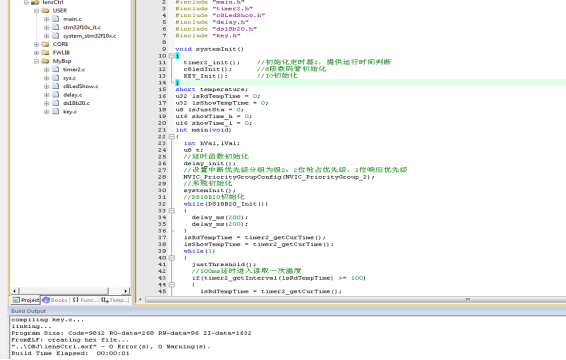Click the MyBsp folder icon
Screen dimensions: 566x360
pyautogui.click(x=45, y=61)
